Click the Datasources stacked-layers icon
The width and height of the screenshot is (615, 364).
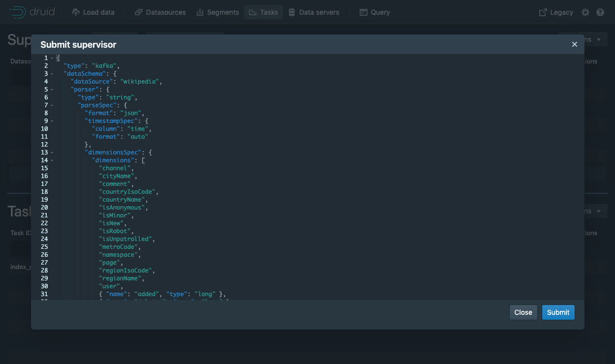pyautogui.click(x=139, y=12)
